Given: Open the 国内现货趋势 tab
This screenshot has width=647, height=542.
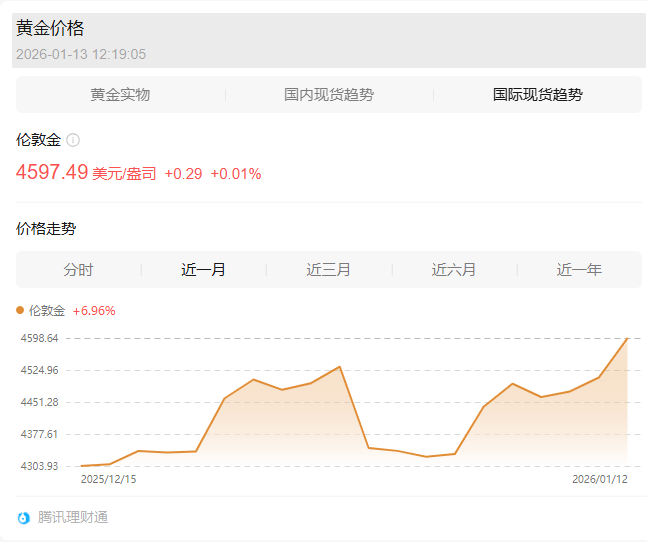Looking at the screenshot, I should [x=329, y=95].
